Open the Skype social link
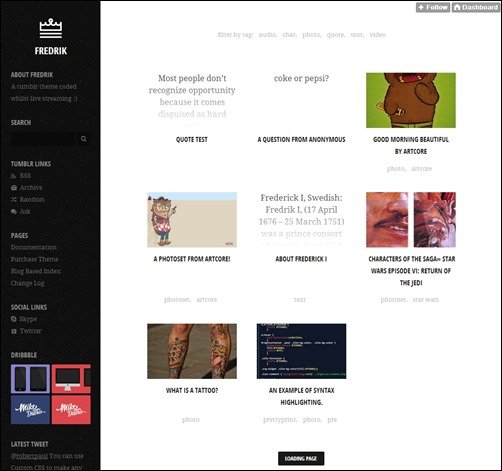Screen dimensions: 502x471 pos(28,319)
